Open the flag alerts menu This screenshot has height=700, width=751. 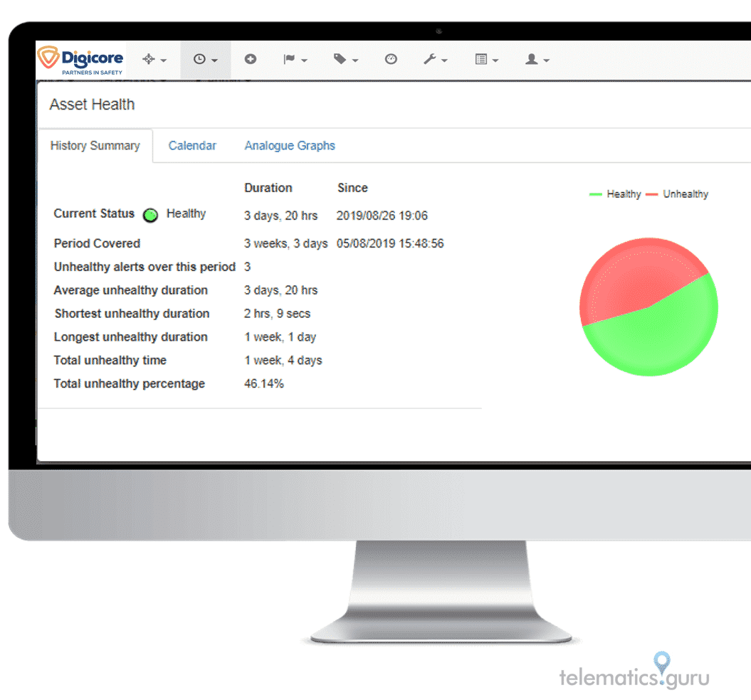295,60
